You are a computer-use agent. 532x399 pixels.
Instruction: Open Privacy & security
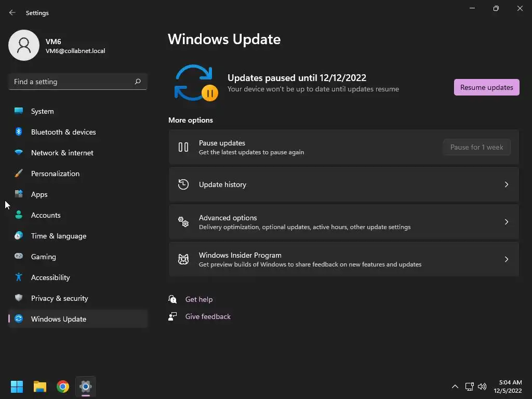(78, 298)
